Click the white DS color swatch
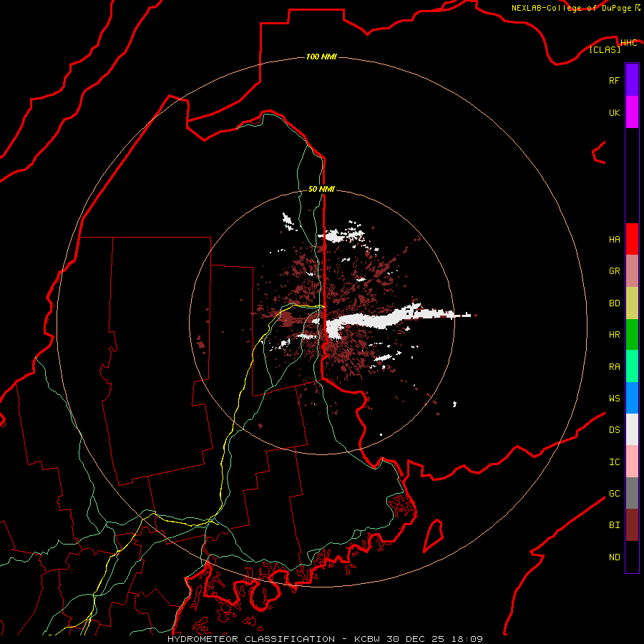The width and height of the screenshot is (644, 644). pos(632,429)
